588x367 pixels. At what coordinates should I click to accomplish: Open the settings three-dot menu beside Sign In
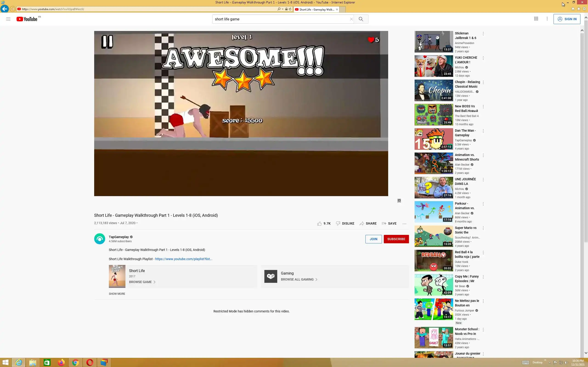[547, 19]
